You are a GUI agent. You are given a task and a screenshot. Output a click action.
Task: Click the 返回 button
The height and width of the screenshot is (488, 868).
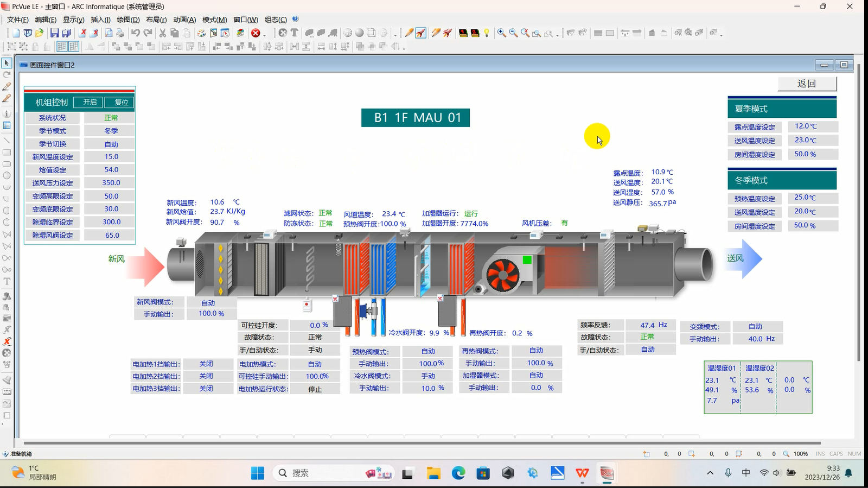coord(807,84)
